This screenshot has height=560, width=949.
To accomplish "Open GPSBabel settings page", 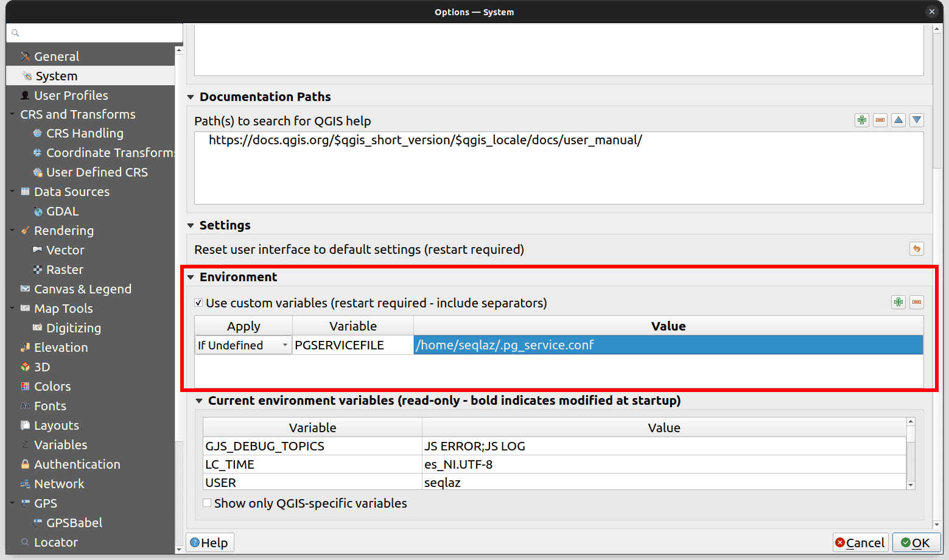I will 74,522.
